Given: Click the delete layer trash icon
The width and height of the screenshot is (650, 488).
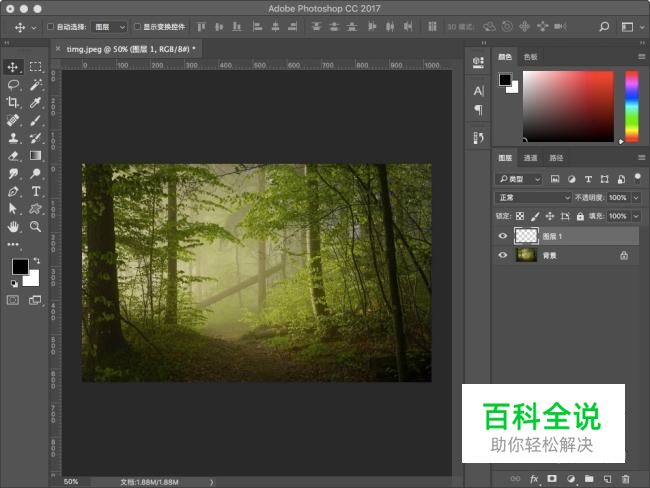Looking at the screenshot, I should (x=625, y=479).
